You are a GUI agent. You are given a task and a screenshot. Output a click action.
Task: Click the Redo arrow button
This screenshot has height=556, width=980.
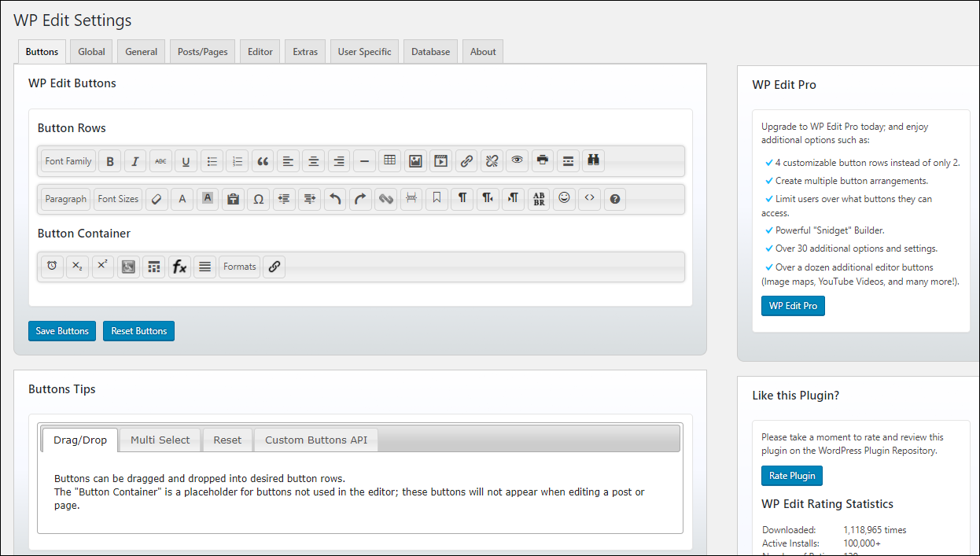click(x=360, y=199)
